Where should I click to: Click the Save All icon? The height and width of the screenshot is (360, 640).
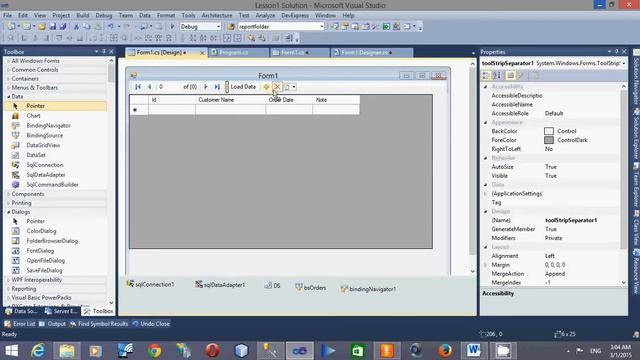click(x=63, y=27)
